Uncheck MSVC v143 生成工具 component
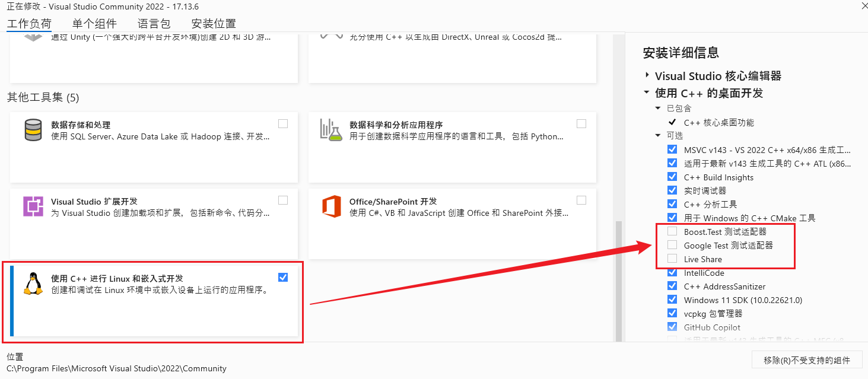Screen dimensions: 868x379 672,149
